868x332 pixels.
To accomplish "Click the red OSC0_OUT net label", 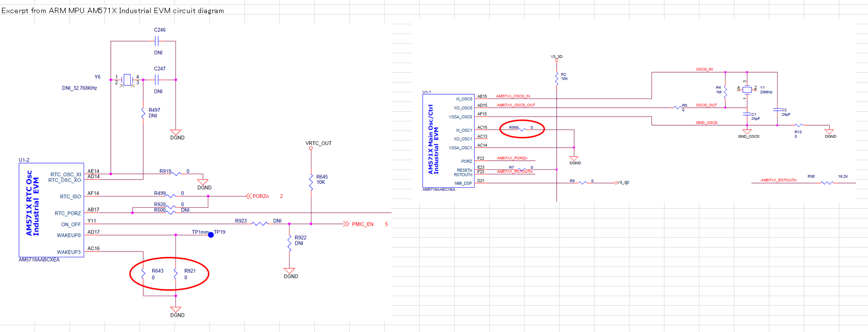I will [x=706, y=105].
